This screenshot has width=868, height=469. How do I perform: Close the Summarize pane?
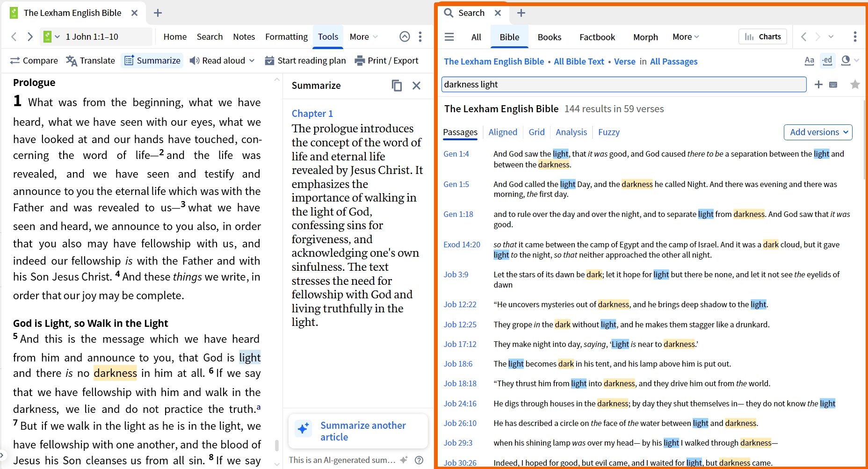(416, 86)
